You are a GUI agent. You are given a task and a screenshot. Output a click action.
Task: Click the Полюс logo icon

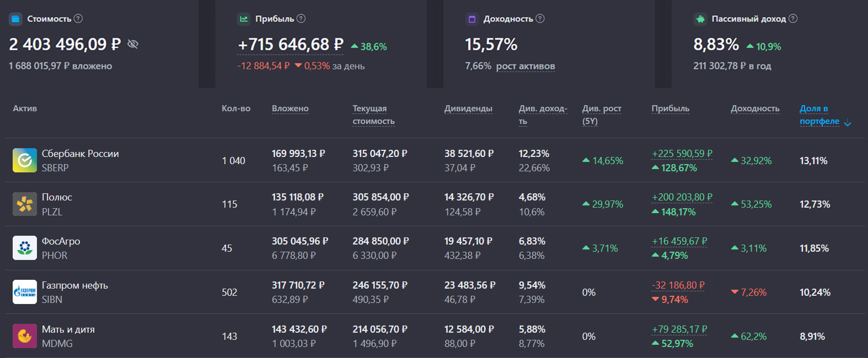tap(25, 204)
